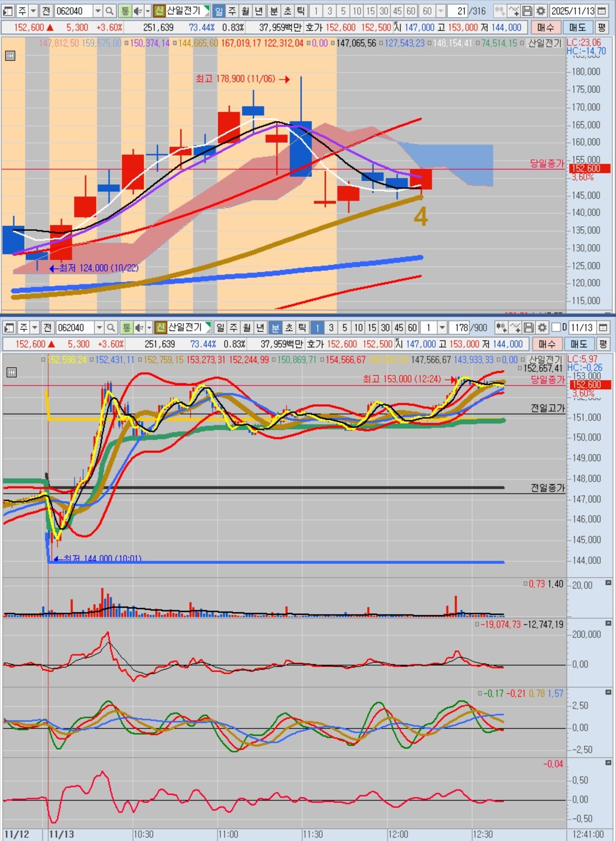The image size is (616, 841).
Task: Select the 년 (yearly) period tab in daily toolbar
Action: tap(259, 10)
